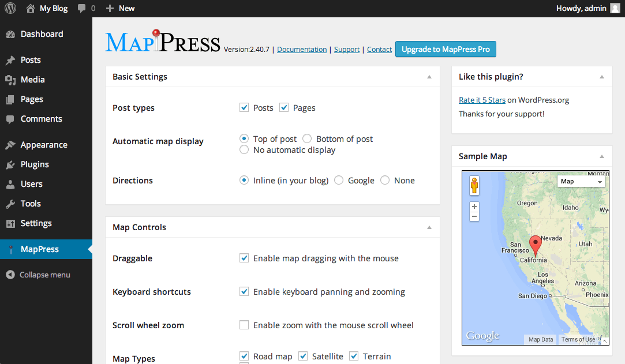
Task: Uncheck the Road map type
Action: pos(244,356)
